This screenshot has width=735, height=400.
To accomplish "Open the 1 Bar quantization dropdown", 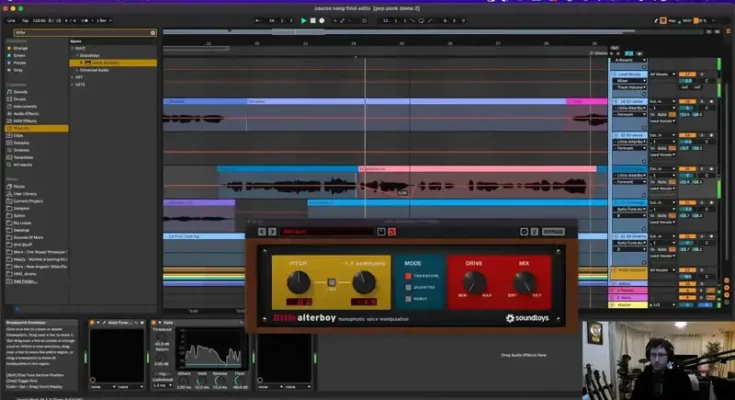I will click(102, 20).
